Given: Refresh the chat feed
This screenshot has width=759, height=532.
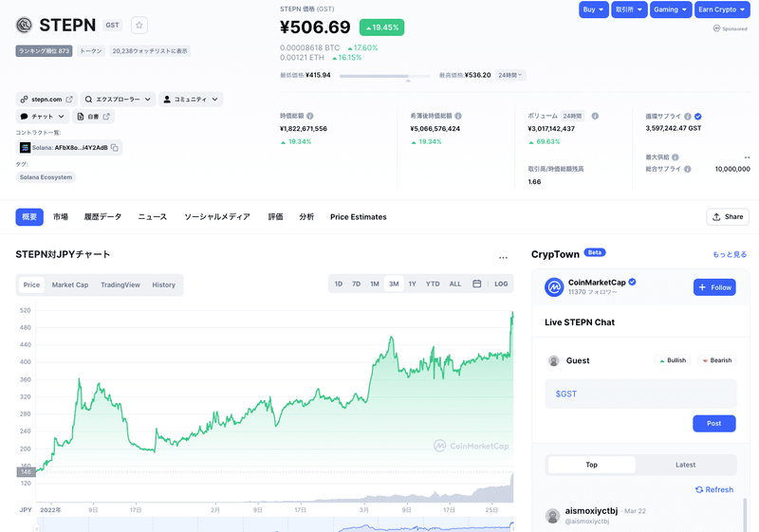Looking at the screenshot, I should point(714,489).
